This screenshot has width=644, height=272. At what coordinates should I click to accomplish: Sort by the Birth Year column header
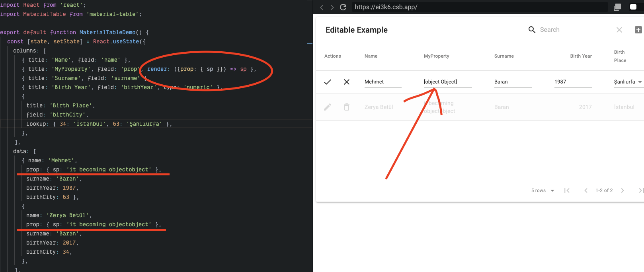click(x=581, y=56)
